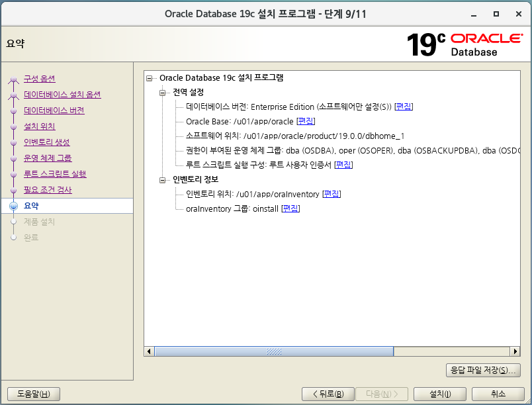Viewport: 532px width, 405px height.
Task: Click the 요약 step bullet icon
Action: click(x=14, y=206)
